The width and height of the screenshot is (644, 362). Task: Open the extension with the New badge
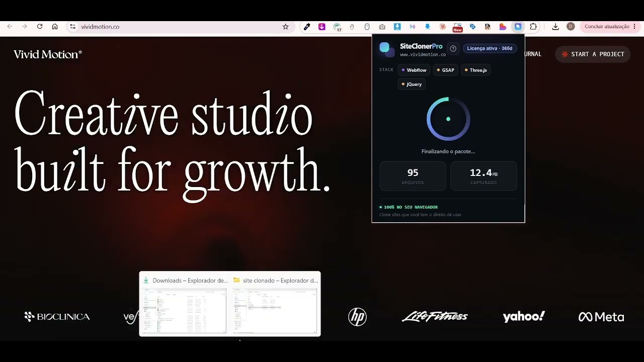pyautogui.click(x=457, y=27)
